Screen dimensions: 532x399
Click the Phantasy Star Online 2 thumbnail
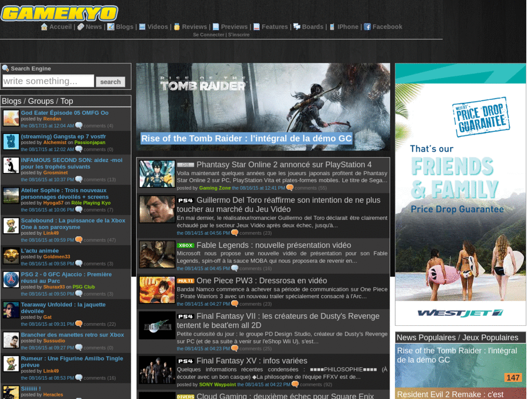coord(157,174)
